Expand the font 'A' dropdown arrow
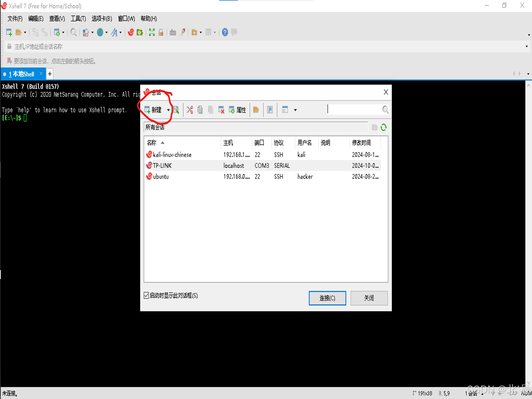The width and height of the screenshot is (532, 399). point(121,33)
